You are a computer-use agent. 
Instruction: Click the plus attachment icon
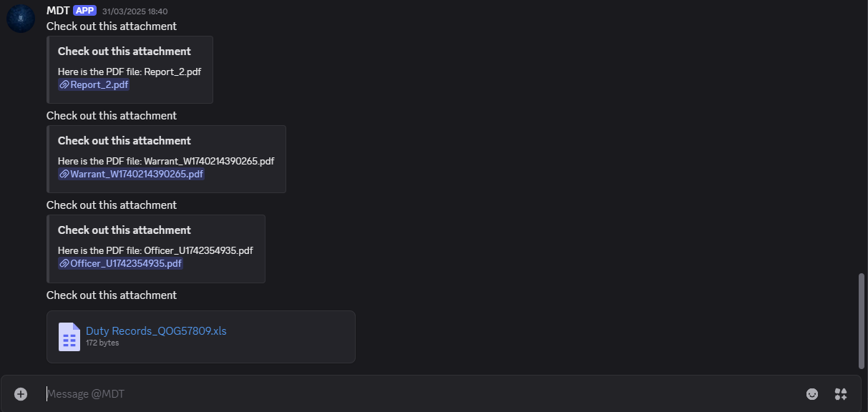19,393
